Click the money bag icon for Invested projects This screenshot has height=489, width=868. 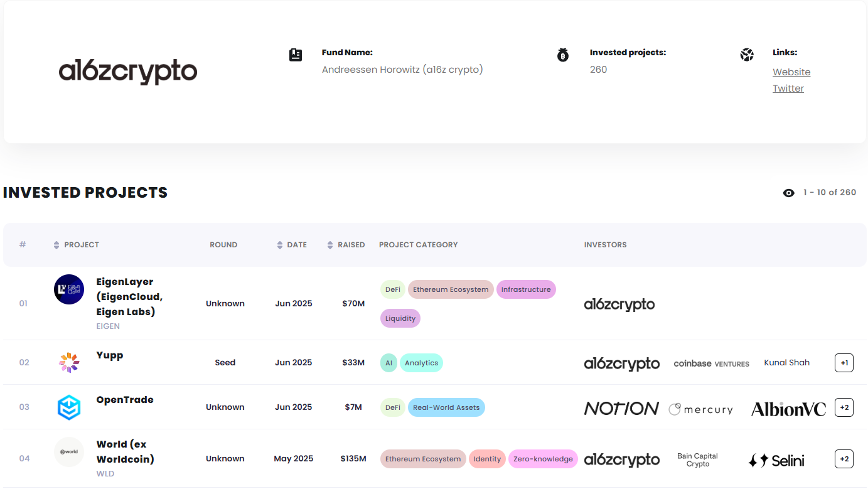tap(563, 55)
